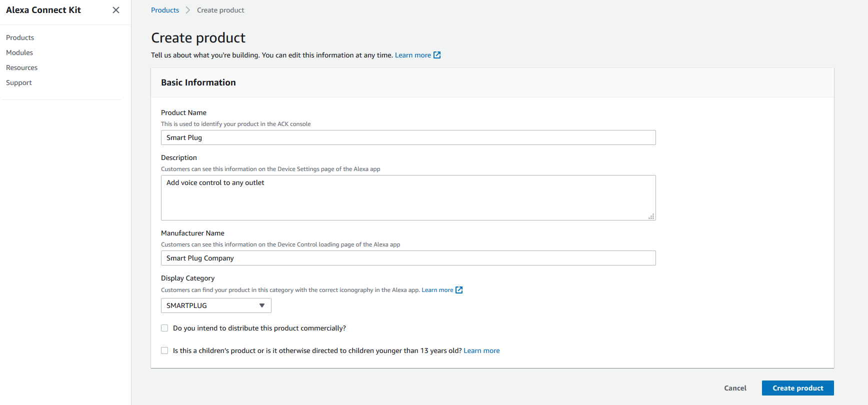Image resolution: width=868 pixels, height=405 pixels.
Task: Grab the Description text area resize handle
Action: (x=651, y=216)
